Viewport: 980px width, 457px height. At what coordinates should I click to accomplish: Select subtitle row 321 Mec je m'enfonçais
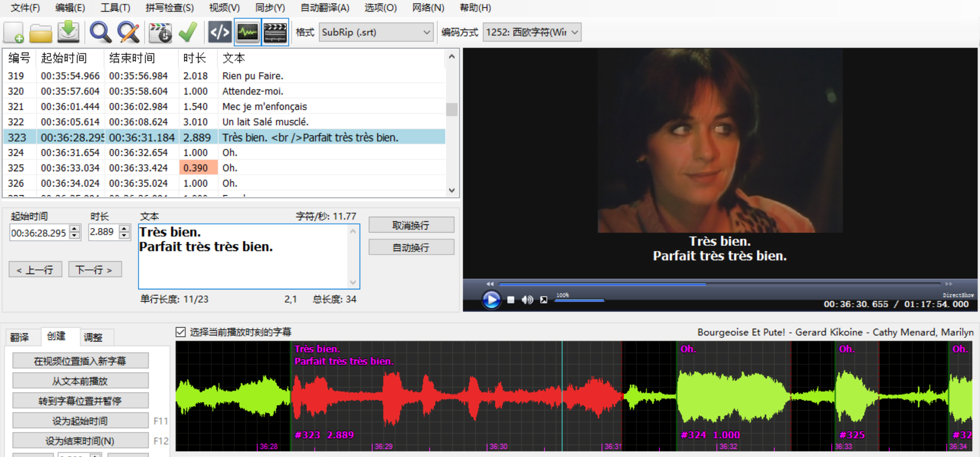click(224, 106)
